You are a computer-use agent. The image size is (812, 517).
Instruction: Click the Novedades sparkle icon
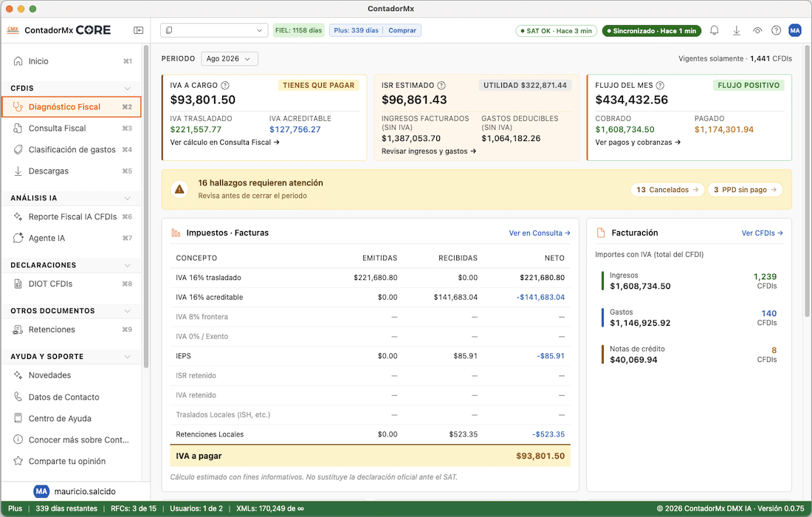[x=18, y=375]
